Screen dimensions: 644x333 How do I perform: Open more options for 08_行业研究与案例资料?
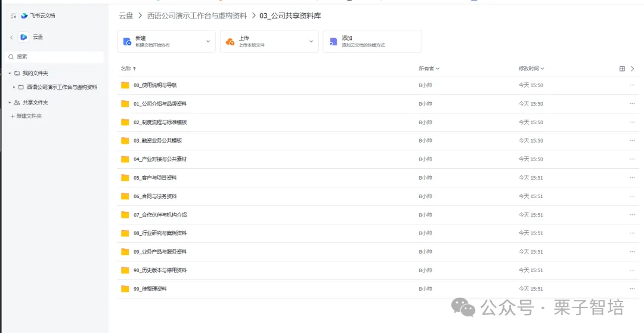point(632,233)
